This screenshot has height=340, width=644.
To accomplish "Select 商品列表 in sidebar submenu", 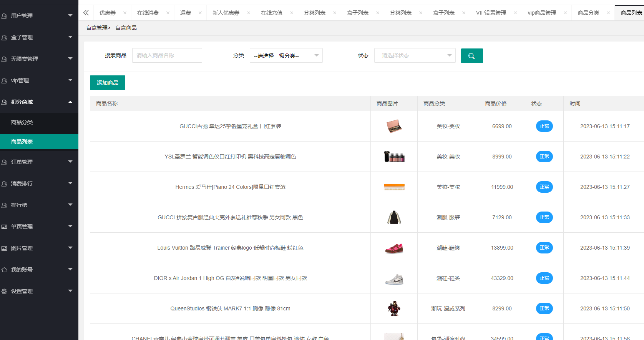I will 39,142.
